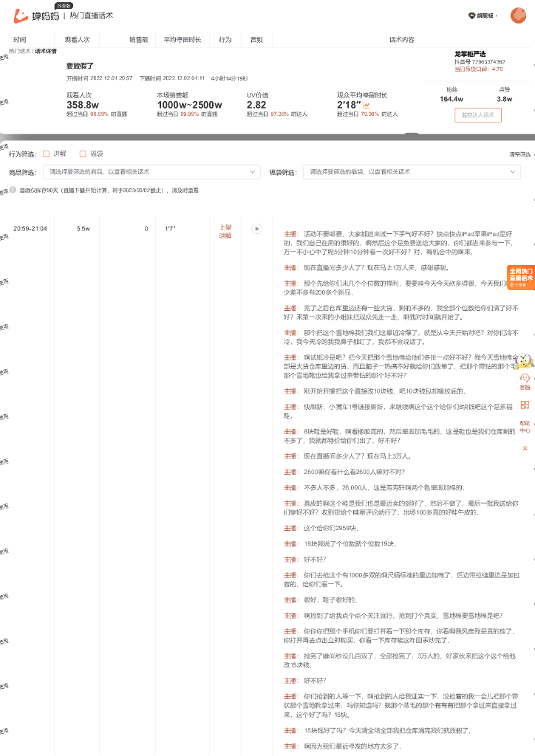The height and width of the screenshot is (756, 535).
Task: Open the 客服 customer service icon
Action: pyautogui.click(x=525, y=382)
